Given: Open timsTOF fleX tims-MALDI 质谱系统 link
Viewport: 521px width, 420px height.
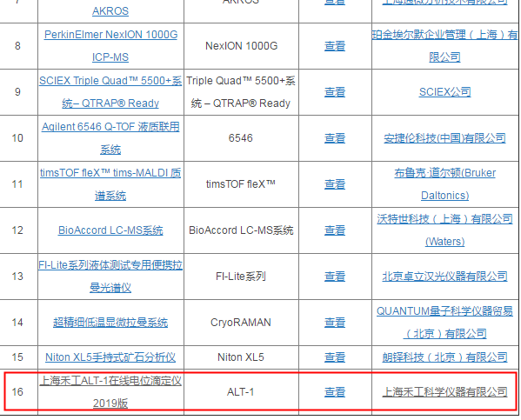Looking at the screenshot, I should click(110, 184).
